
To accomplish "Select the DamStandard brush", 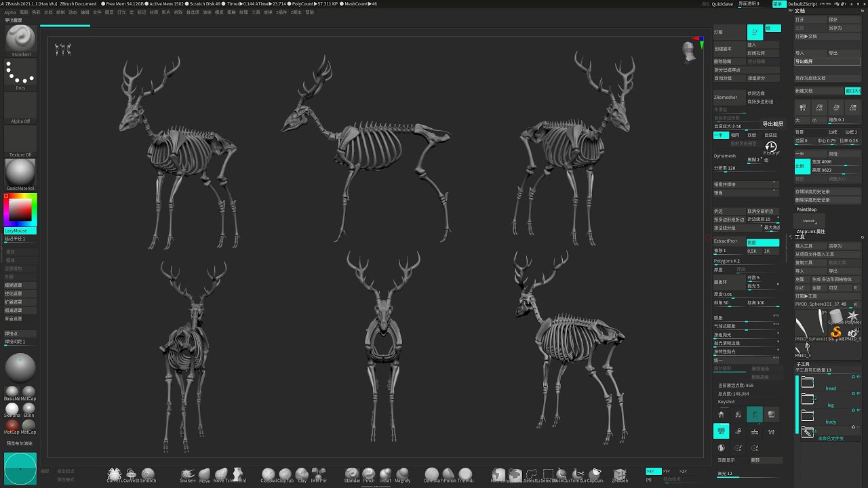I will (432, 474).
